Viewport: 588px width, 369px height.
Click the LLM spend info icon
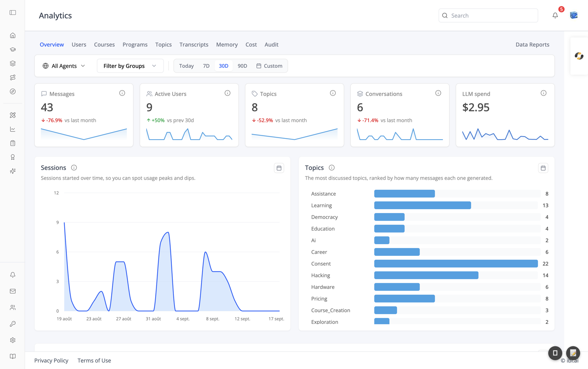pyautogui.click(x=544, y=93)
